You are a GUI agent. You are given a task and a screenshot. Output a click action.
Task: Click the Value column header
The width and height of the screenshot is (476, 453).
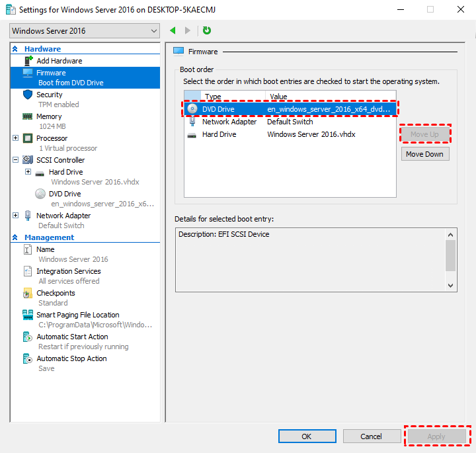(x=331, y=97)
